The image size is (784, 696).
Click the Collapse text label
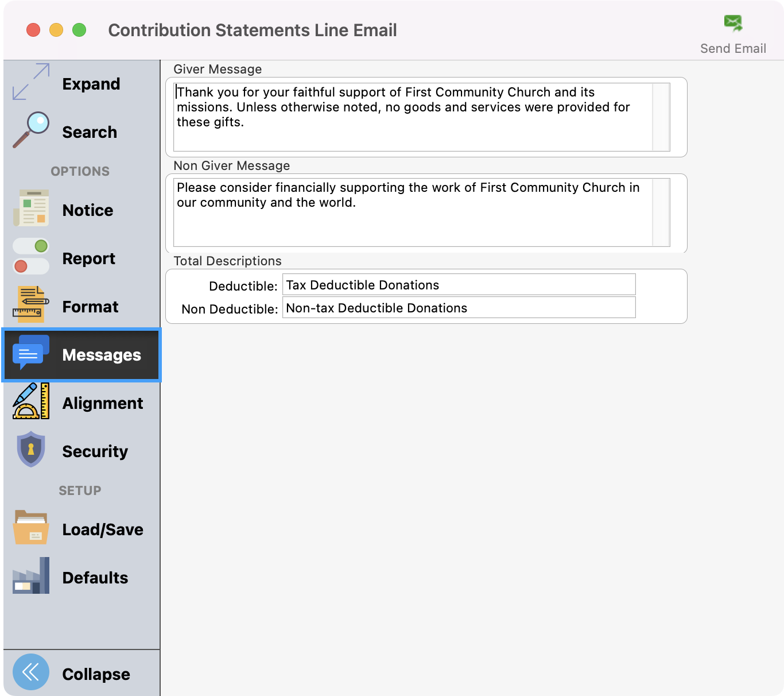(x=96, y=674)
